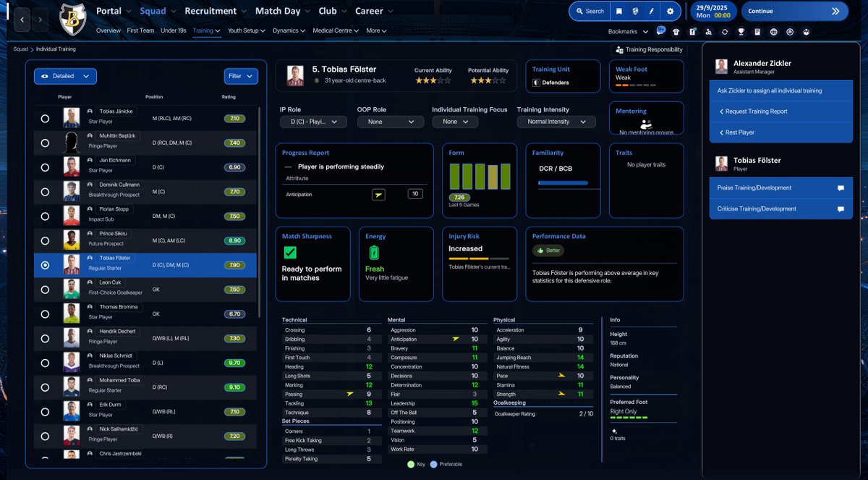Select the radio button for Leon Čuk
The width and height of the screenshot is (868, 480).
tap(45, 290)
